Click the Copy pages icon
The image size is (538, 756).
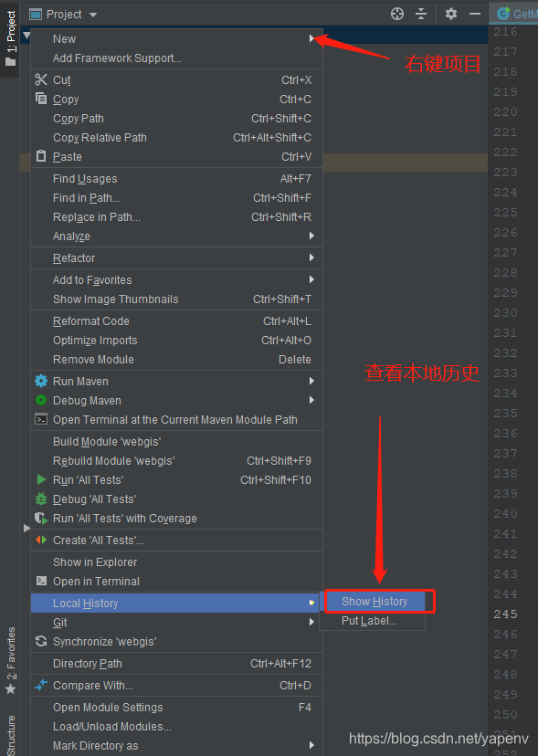pos(41,99)
